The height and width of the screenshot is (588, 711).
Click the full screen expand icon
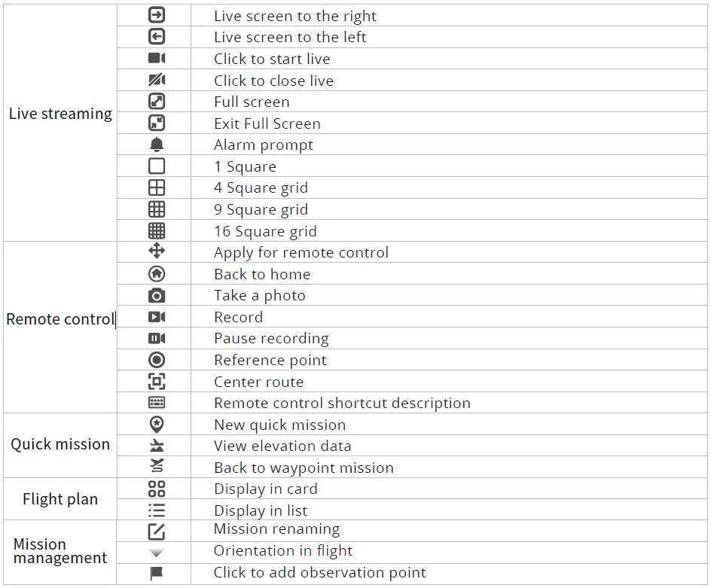point(157,102)
